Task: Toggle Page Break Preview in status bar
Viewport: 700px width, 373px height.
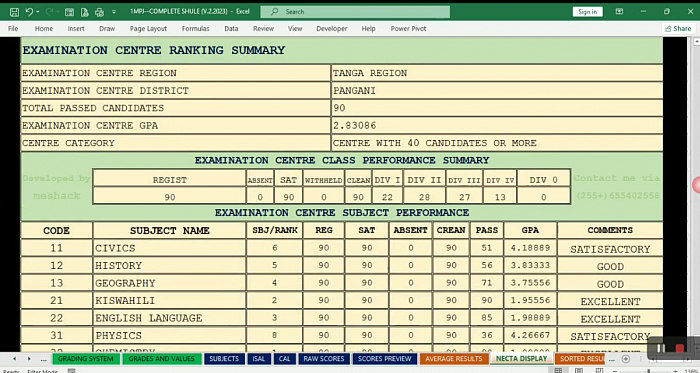Action: pos(599,370)
